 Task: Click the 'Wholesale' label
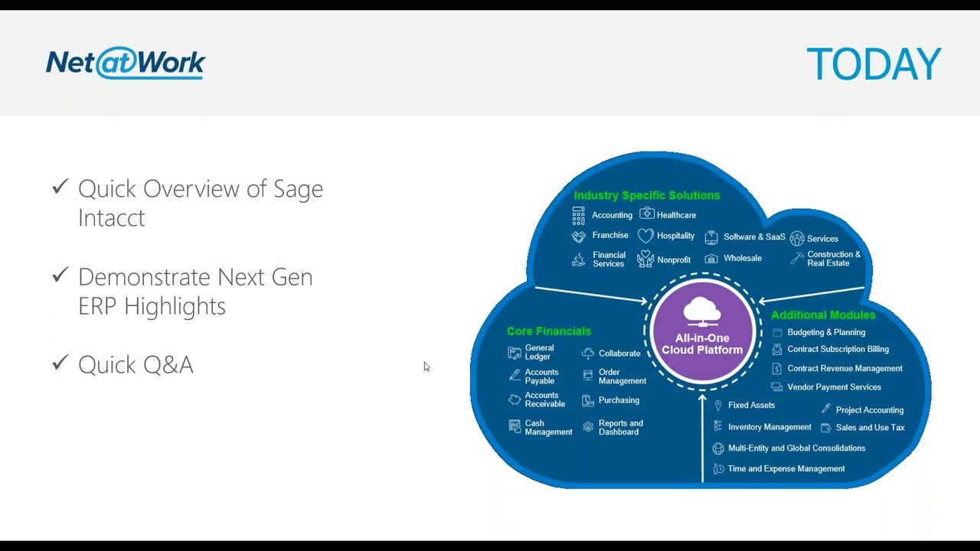click(743, 259)
